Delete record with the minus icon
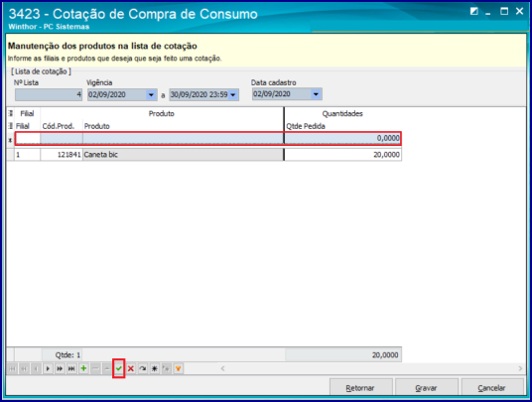The width and height of the screenshot is (532, 402). coord(95,369)
